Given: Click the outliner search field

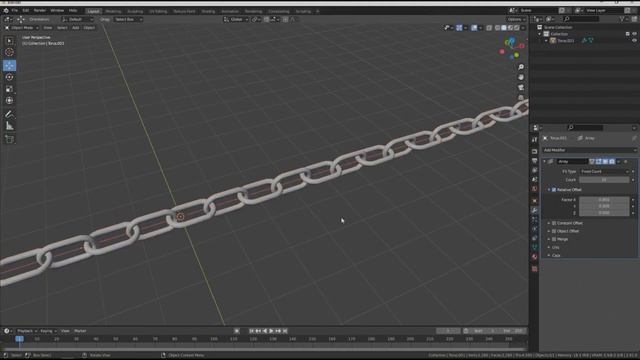Looking at the screenshot, I should (582, 19).
